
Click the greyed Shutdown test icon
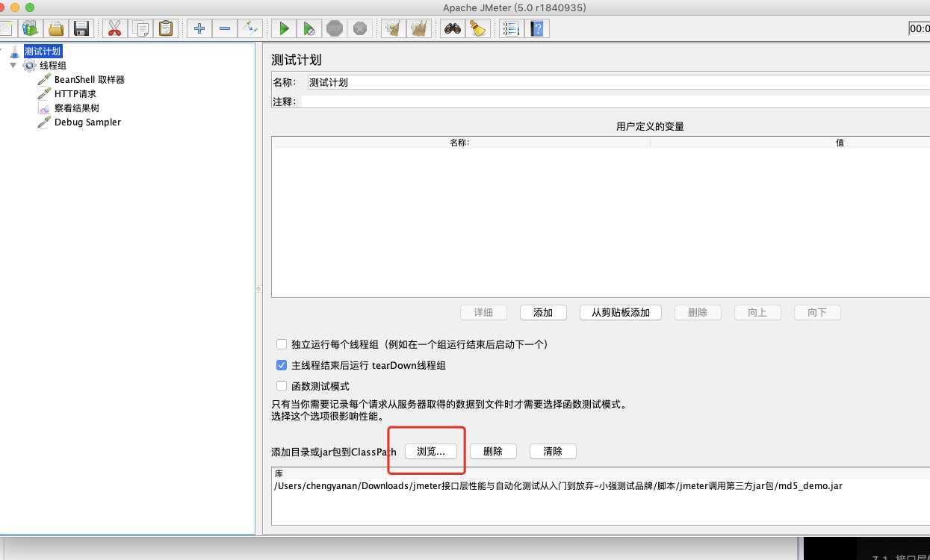(359, 28)
